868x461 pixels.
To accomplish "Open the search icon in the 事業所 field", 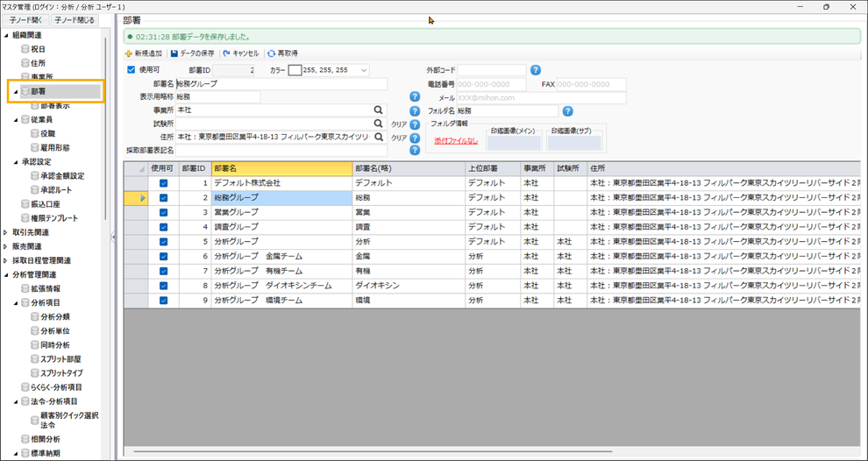I will pyautogui.click(x=379, y=110).
